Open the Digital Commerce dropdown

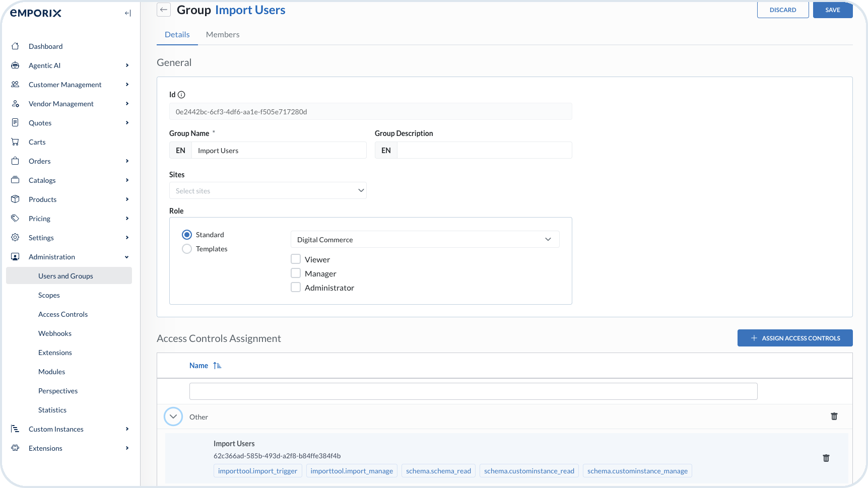pyautogui.click(x=425, y=239)
